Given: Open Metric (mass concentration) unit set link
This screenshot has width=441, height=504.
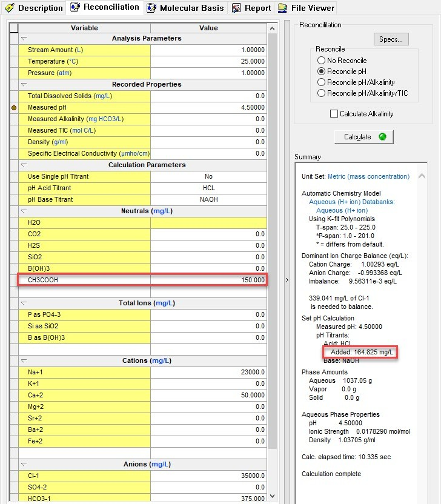Looking at the screenshot, I should [x=369, y=176].
